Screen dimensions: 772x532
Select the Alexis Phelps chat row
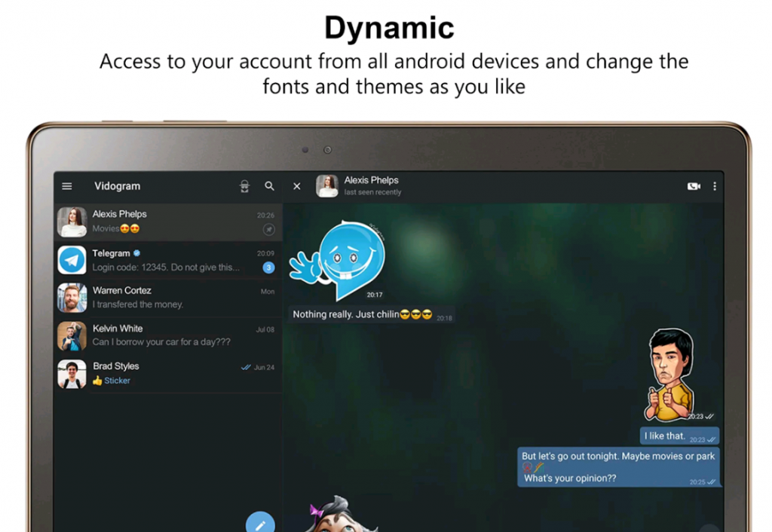168,222
